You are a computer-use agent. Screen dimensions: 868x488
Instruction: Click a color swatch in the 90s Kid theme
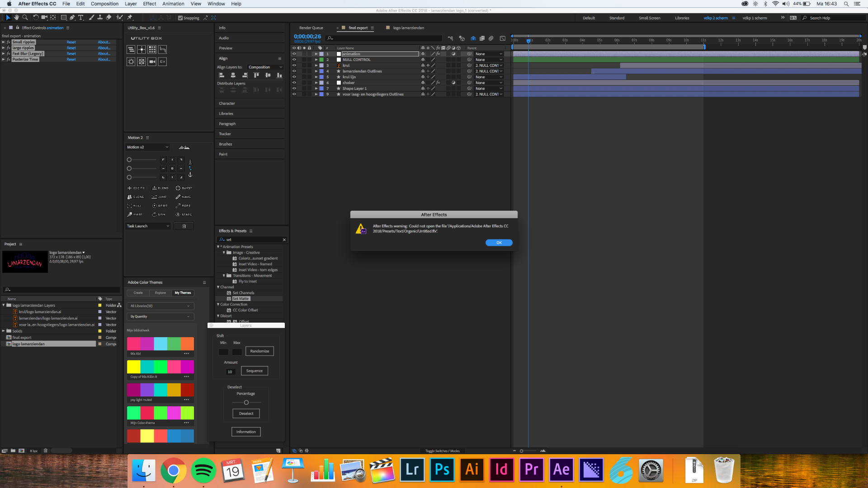(x=133, y=345)
